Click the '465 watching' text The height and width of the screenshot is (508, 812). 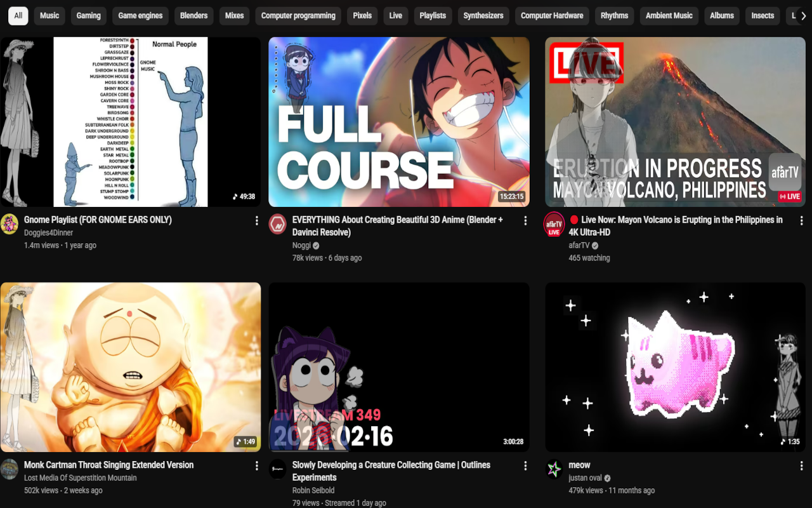click(589, 258)
